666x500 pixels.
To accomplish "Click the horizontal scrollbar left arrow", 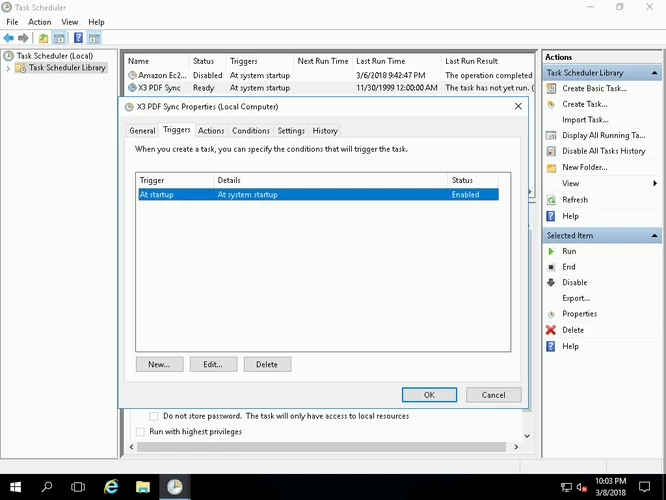I will (131, 447).
